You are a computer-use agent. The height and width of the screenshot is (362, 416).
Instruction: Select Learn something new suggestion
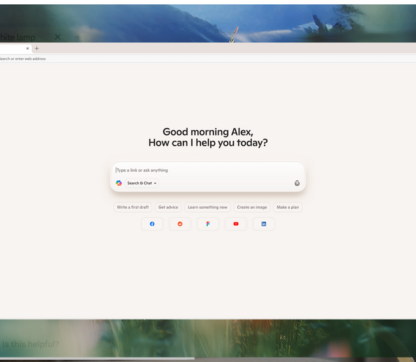pos(207,207)
